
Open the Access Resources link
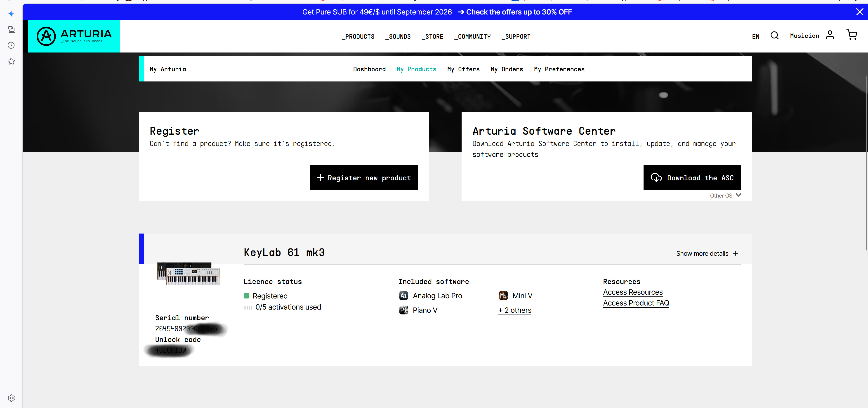[x=632, y=292]
